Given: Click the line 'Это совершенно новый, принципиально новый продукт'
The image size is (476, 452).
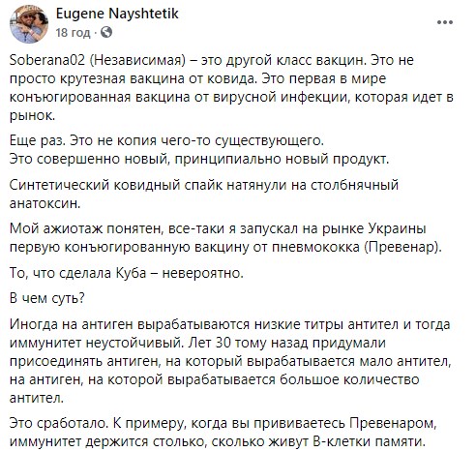Looking at the screenshot, I should 199,159.
